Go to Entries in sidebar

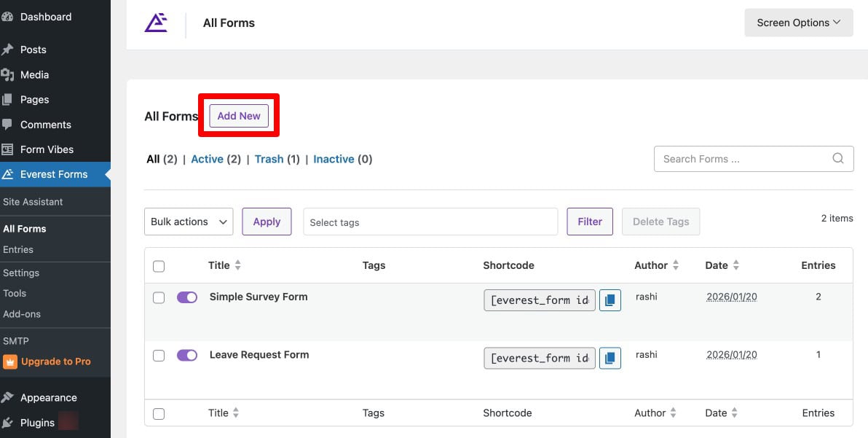(x=18, y=250)
